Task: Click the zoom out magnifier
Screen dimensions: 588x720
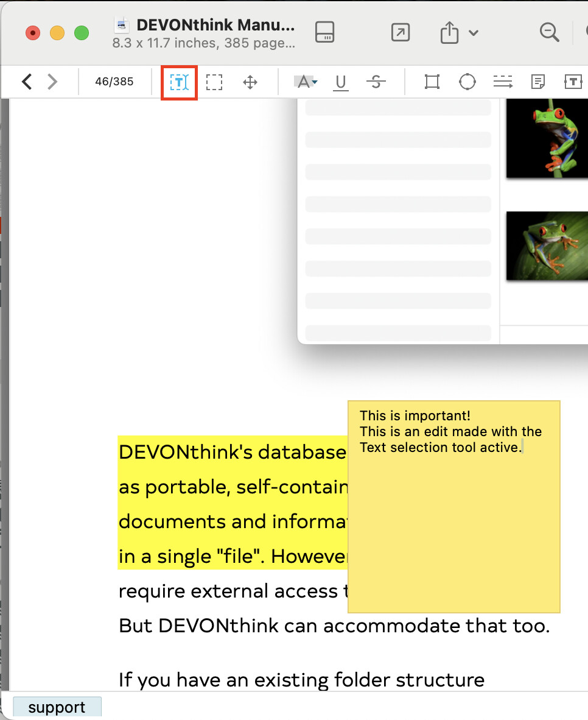Action: [549, 33]
